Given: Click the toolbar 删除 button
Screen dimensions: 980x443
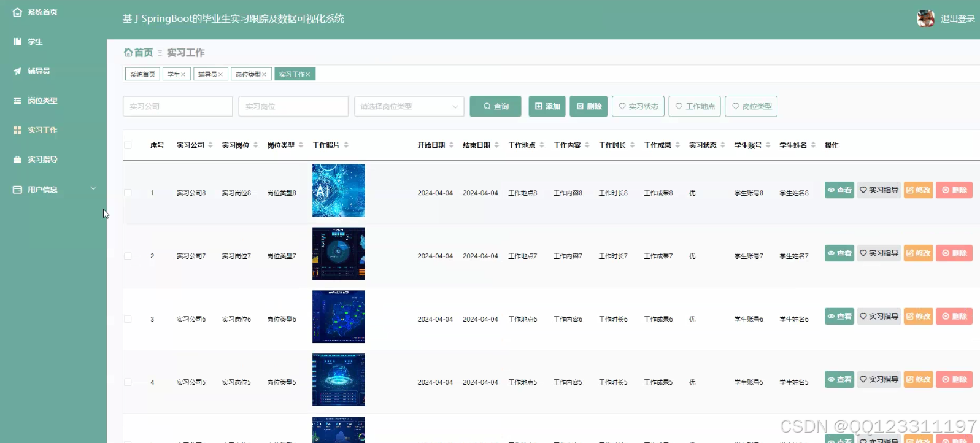Looking at the screenshot, I should [588, 106].
